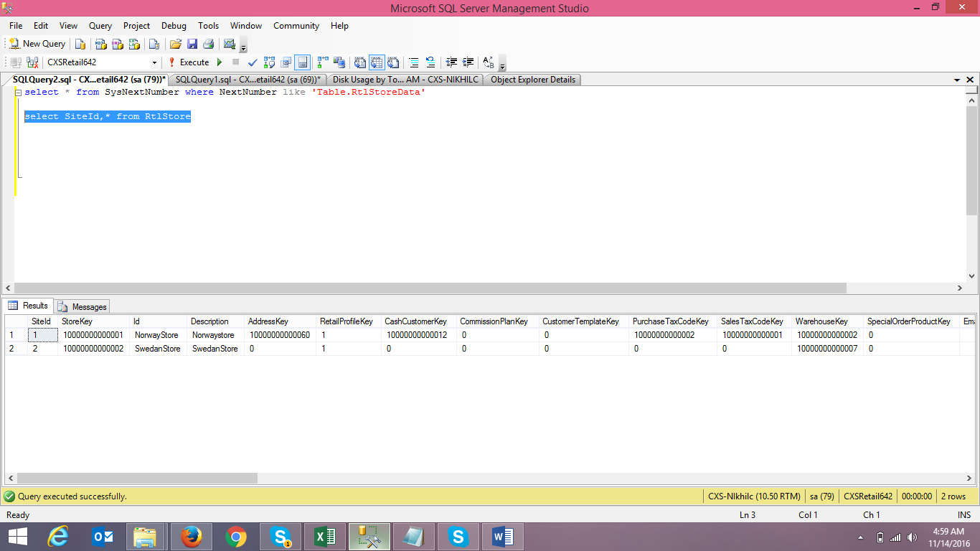Click the Execute button

click(189, 62)
